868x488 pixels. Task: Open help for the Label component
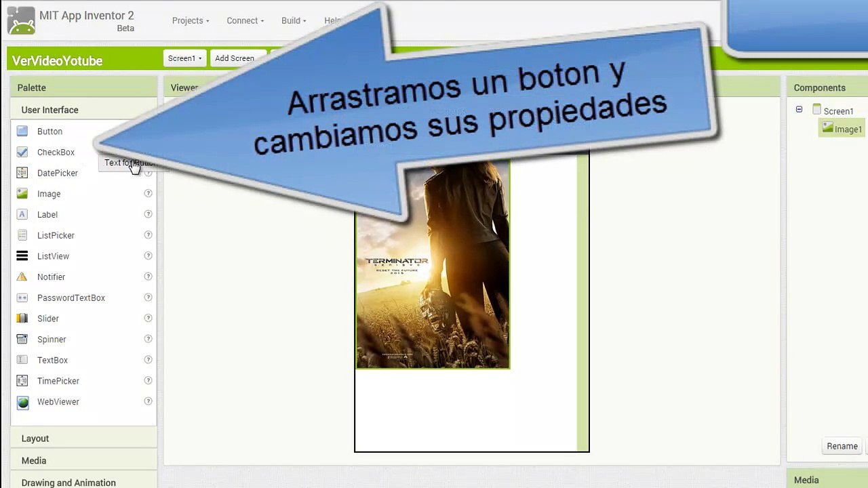pyautogui.click(x=148, y=214)
